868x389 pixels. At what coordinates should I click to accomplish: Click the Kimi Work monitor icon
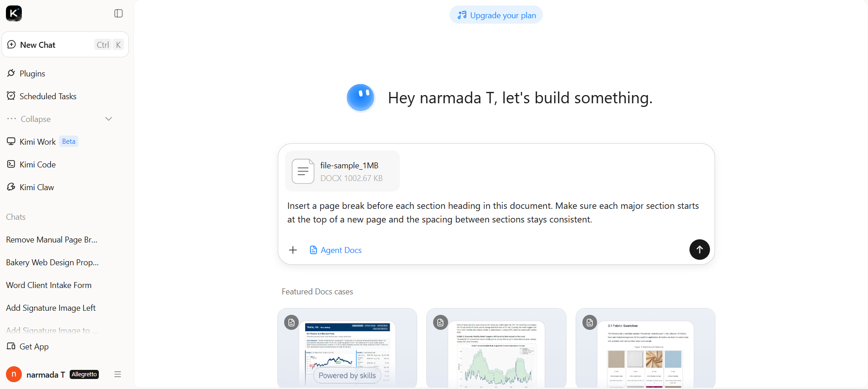pyautogui.click(x=11, y=141)
